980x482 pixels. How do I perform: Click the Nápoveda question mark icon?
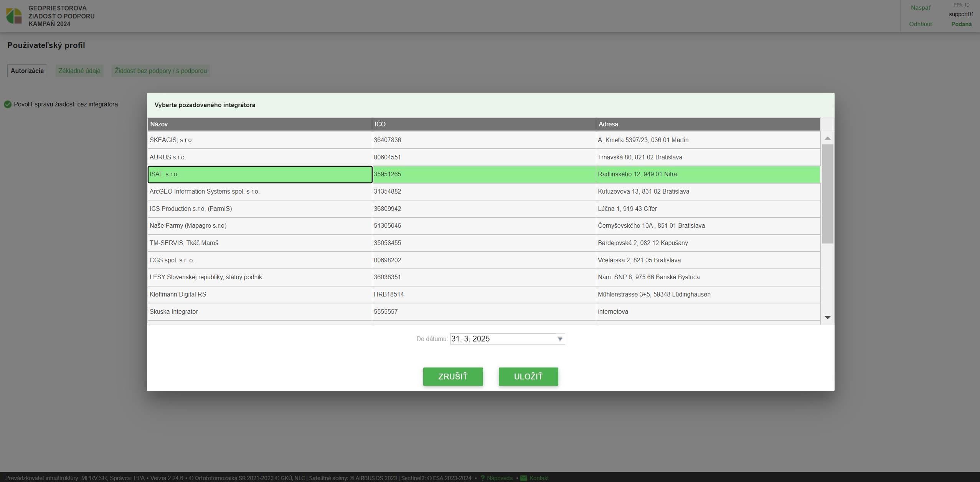(x=483, y=478)
